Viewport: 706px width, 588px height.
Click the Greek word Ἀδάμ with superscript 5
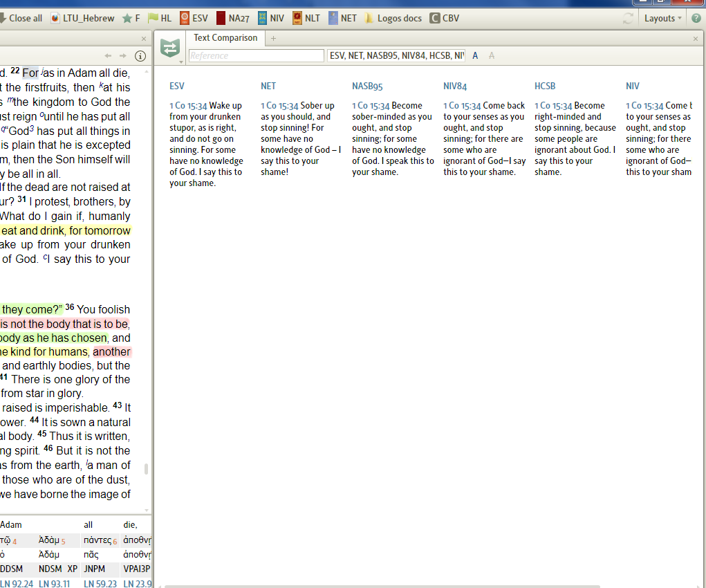click(x=49, y=540)
